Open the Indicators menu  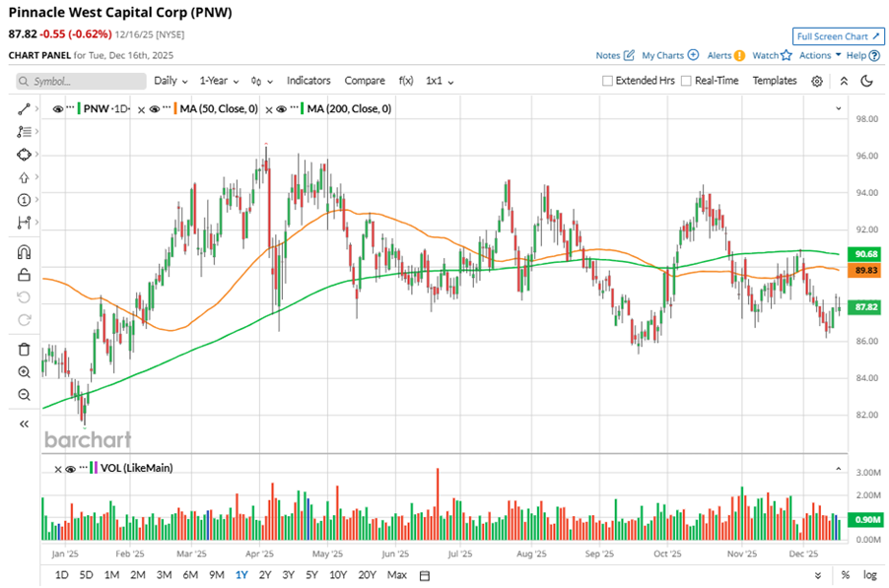click(308, 81)
